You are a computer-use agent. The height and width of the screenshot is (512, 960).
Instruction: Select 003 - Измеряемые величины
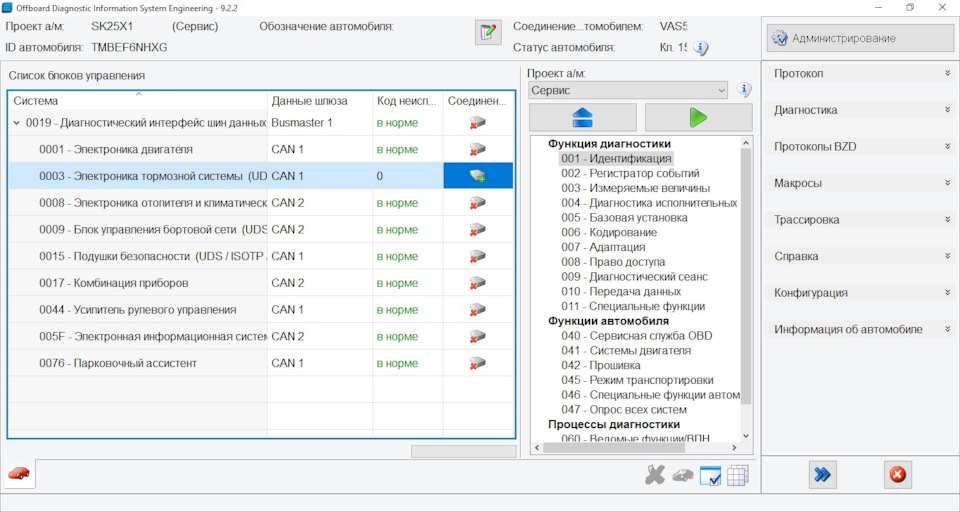pyautogui.click(x=636, y=188)
